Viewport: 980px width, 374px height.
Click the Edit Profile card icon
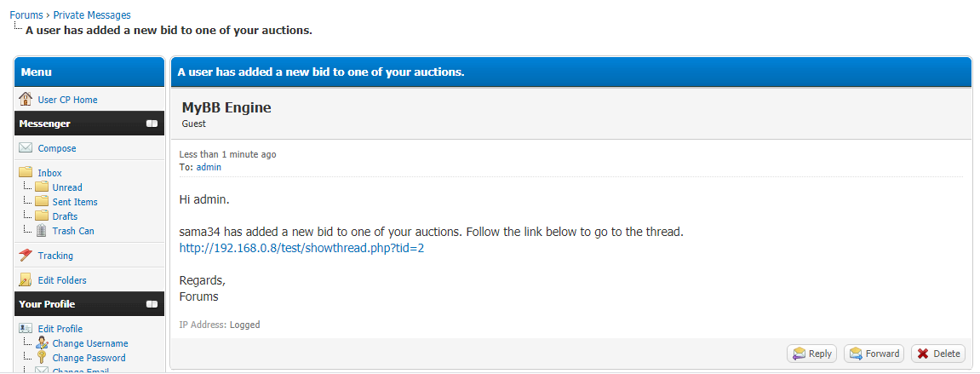(26, 329)
